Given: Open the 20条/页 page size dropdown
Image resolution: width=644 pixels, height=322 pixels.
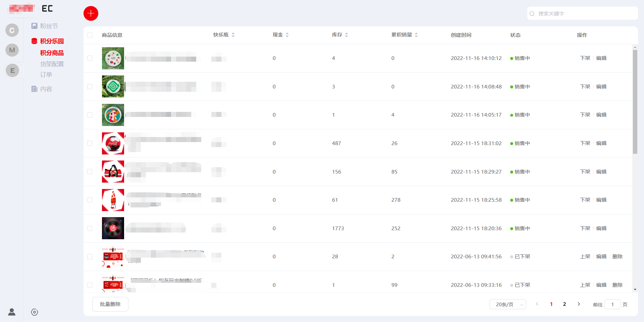Looking at the screenshot, I should (507, 304).
